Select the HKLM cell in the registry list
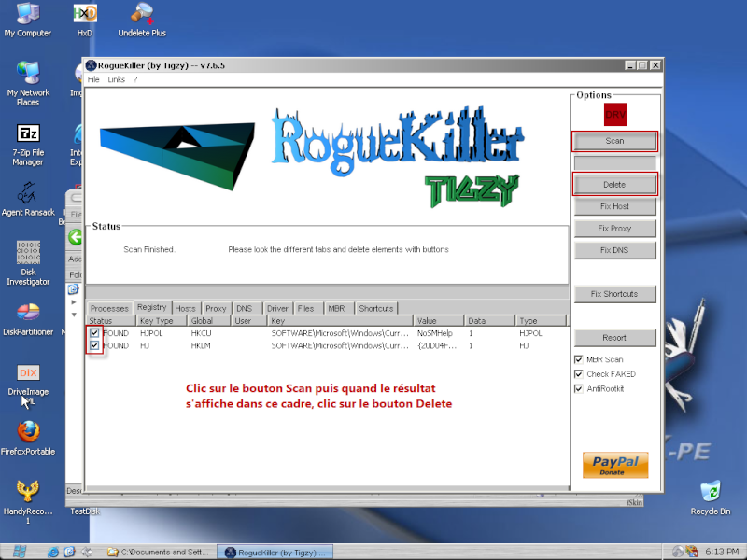The width and height of the screenshot is (747, 560). [x=201, y=345]
